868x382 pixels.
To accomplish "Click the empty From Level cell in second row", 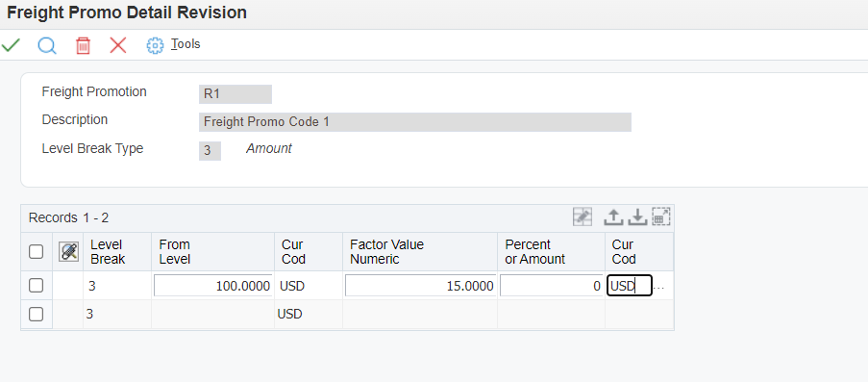I will 212,314.
